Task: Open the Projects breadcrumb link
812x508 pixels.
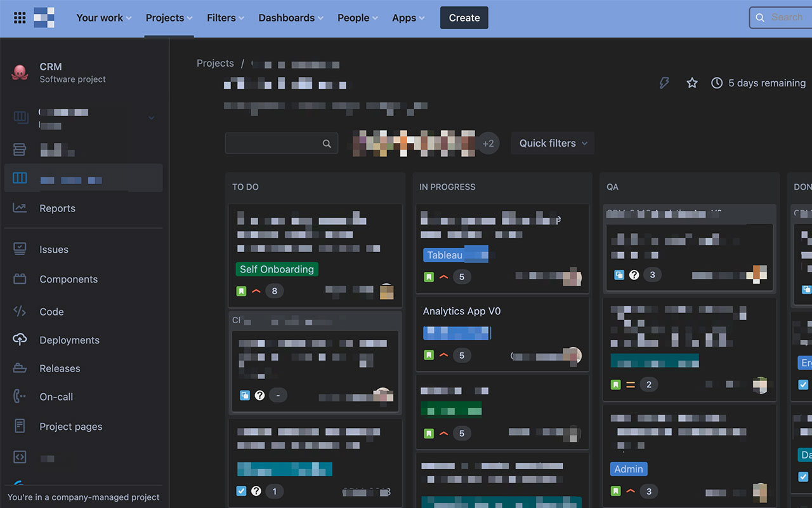Action: 215,63
